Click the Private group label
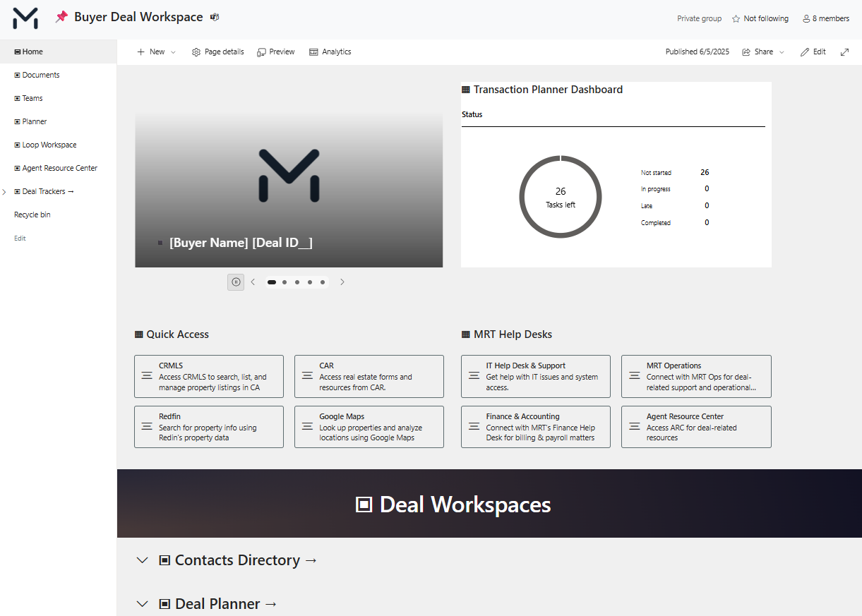 700,18
